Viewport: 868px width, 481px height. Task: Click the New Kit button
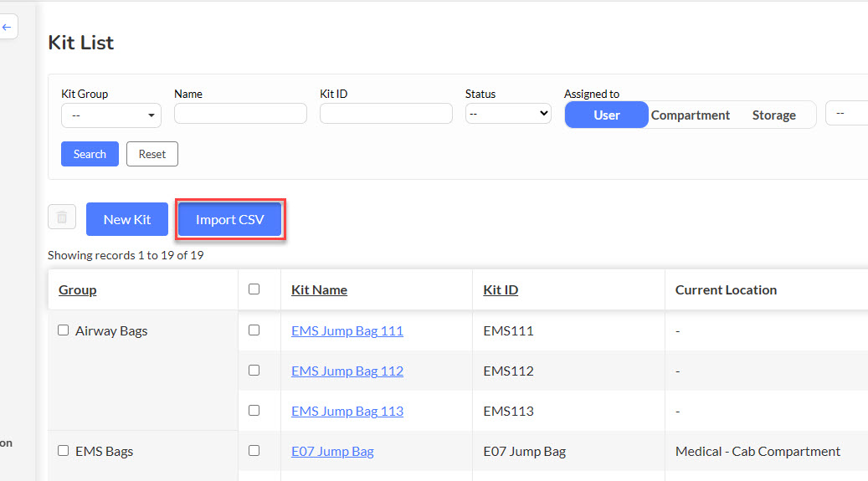pos(126,219)
